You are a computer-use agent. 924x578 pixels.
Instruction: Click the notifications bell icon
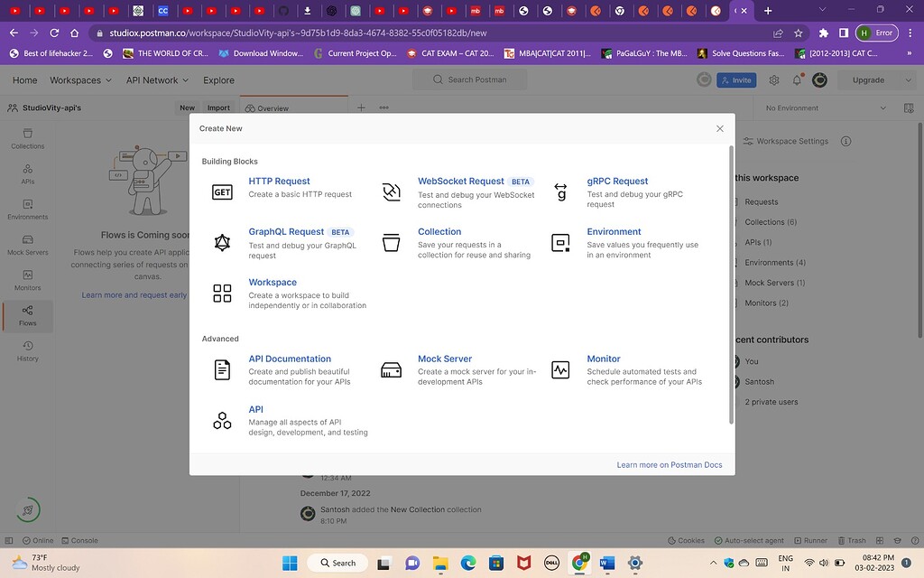[797, 79]
